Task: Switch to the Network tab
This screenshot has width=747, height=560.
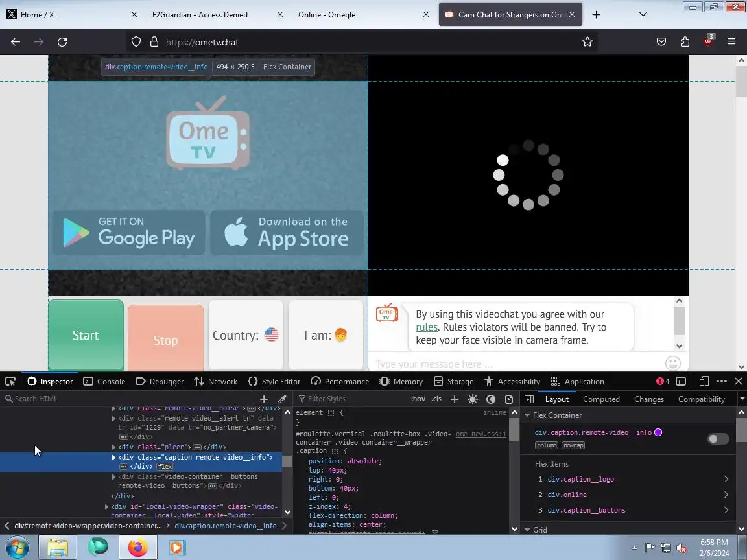Action: coord(216,381)
